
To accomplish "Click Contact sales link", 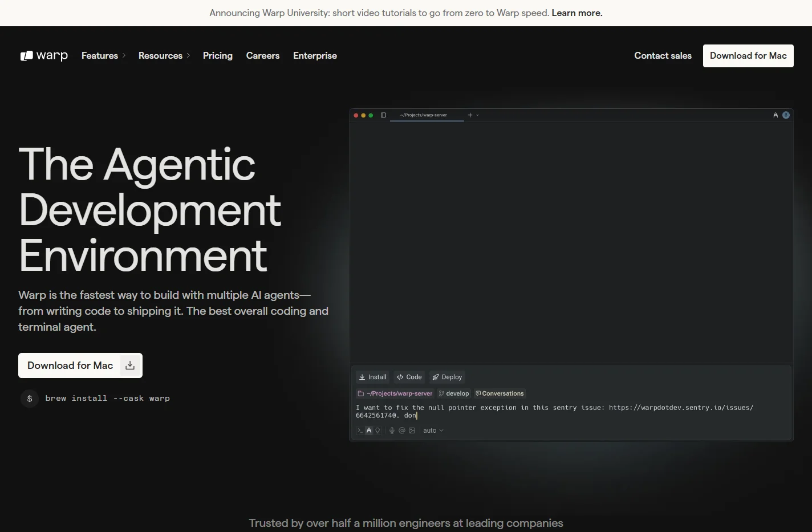I will pyautogui.click(x=663, y=55).
